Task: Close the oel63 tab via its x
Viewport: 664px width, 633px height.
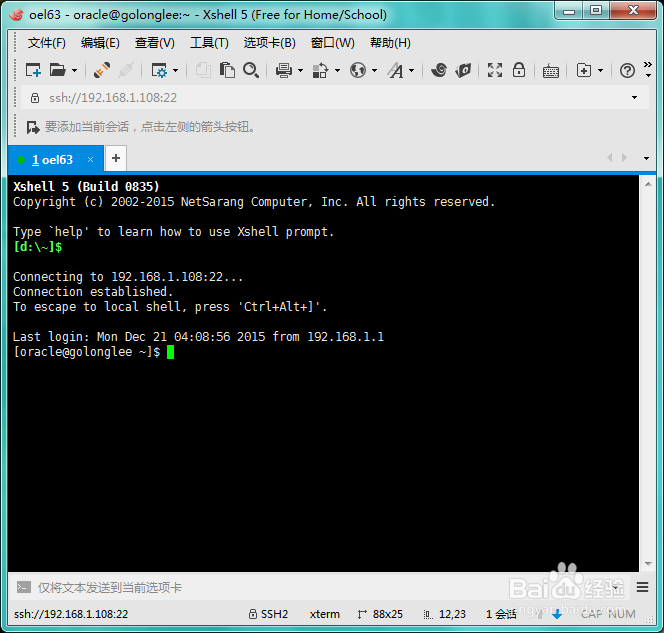Action: coord(90,160)
